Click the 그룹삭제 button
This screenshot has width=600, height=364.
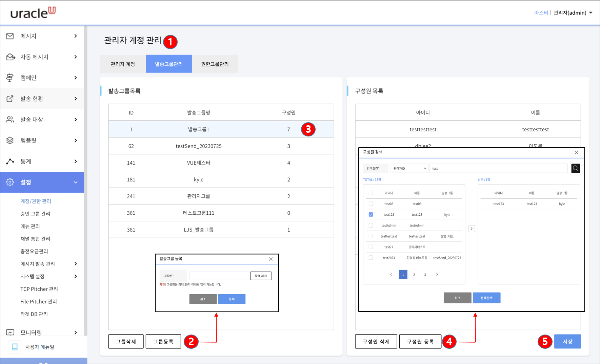(x=126, y=341)
